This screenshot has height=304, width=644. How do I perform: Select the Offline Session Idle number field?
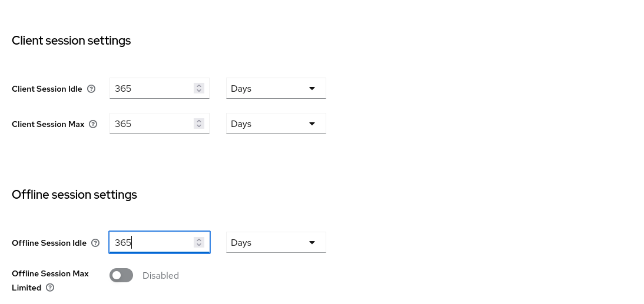(152, 242)
